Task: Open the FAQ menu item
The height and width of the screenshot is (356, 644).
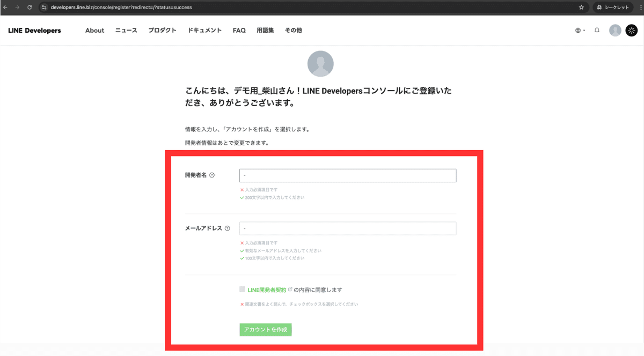Action: click(239, 31)
